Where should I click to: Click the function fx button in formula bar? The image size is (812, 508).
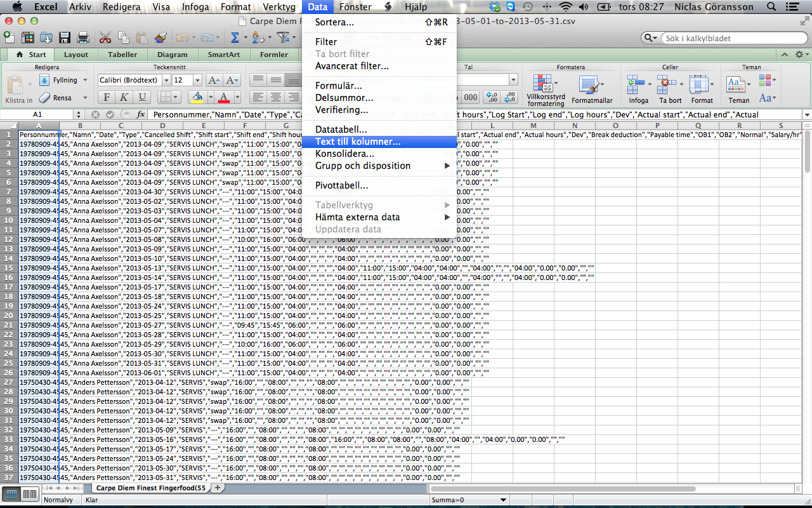click(141, 114)
